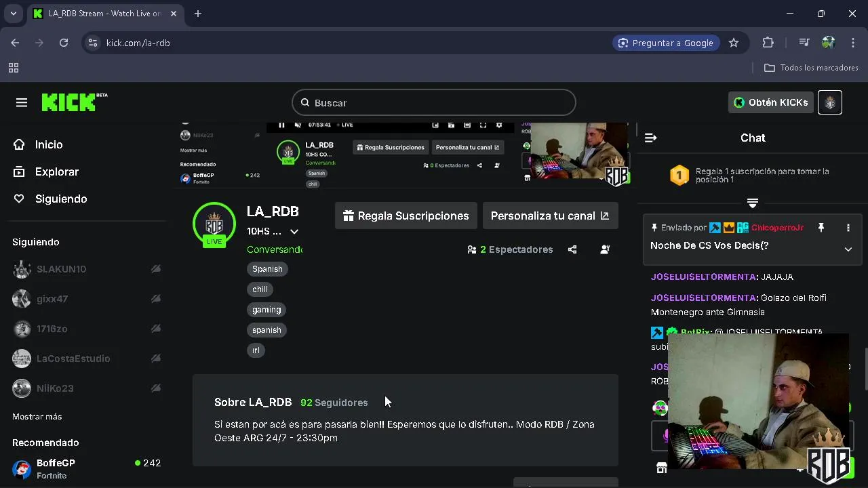Select the lowercase spanish tag
Viewport: 868px width, 488px height.
[x=267, y=330]
